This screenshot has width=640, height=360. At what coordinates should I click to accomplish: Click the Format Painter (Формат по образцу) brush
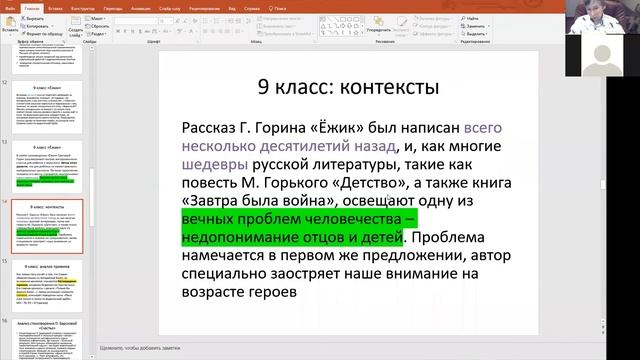(24, 33)
